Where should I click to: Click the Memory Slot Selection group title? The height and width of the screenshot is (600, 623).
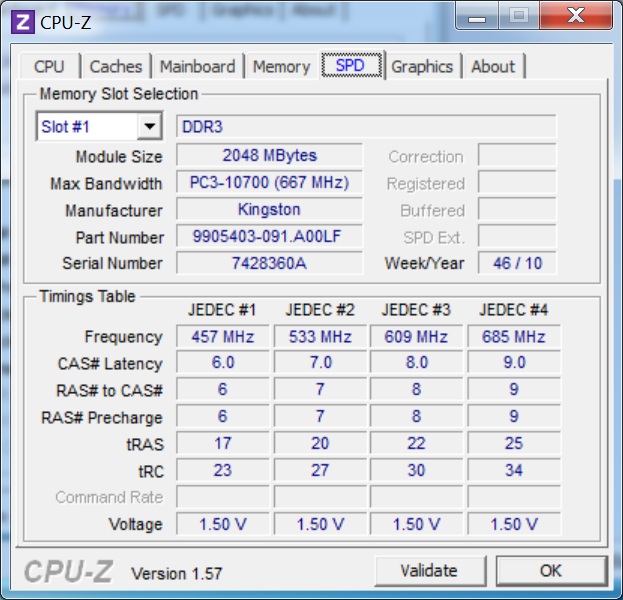pos(119,94)
